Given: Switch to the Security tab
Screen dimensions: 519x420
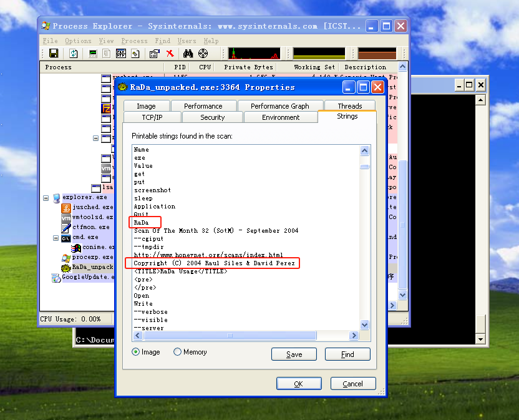Looking at the screenshot, I should coord(213,117).
